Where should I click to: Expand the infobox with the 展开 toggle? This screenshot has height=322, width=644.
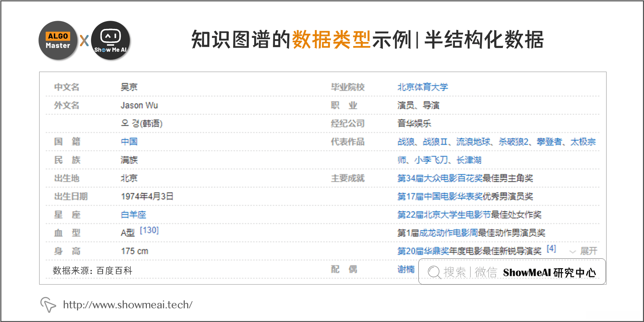[584, 251]
